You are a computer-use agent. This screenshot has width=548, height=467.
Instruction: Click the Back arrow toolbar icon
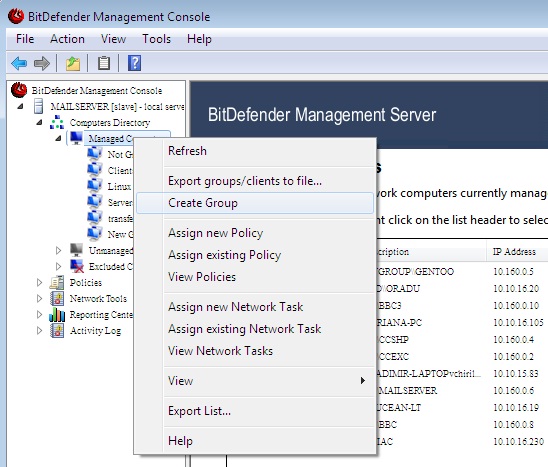[x=19, y=64]
